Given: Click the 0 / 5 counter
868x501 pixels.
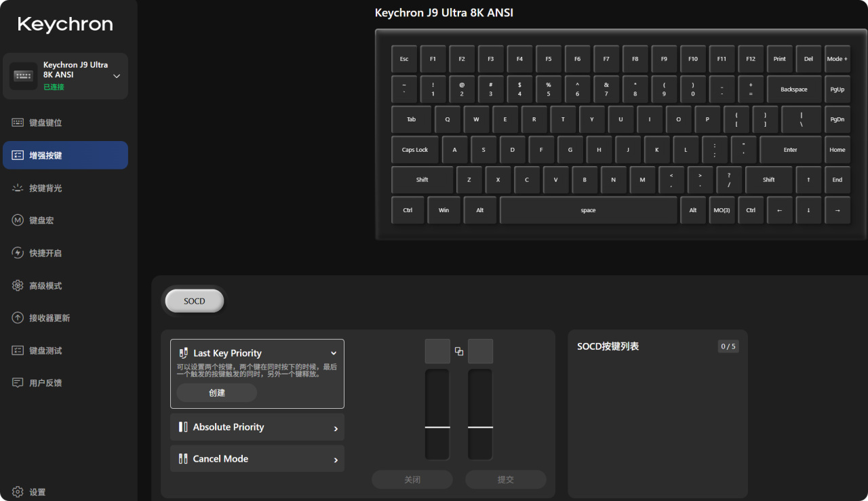Looking at the screenshot, I should [728, 346].
